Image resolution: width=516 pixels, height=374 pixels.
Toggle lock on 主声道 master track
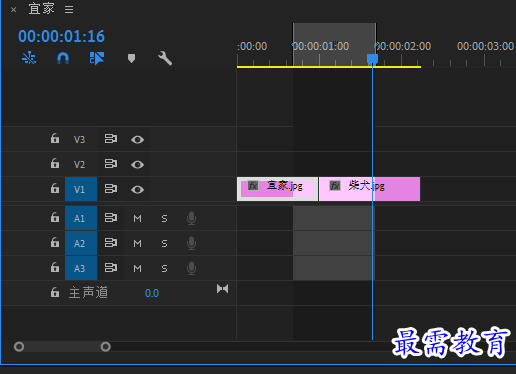click(x=55, y=292)
